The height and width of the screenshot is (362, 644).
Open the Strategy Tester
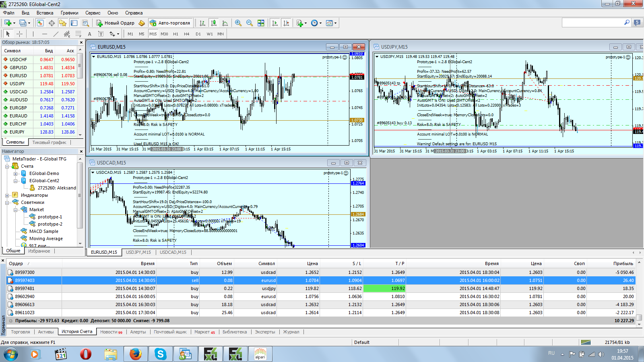[x=85, y=23]
